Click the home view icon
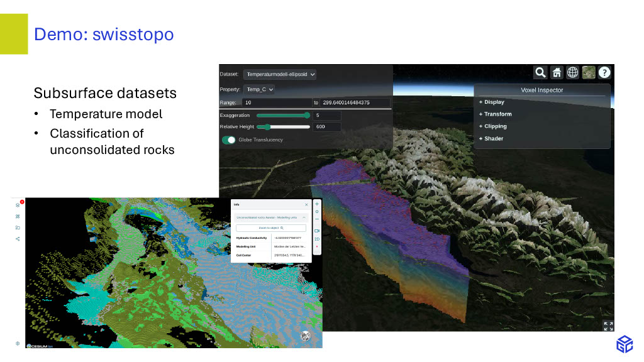Image resolution: width=644 pixels, height=362 pixels. click(557, 72)
